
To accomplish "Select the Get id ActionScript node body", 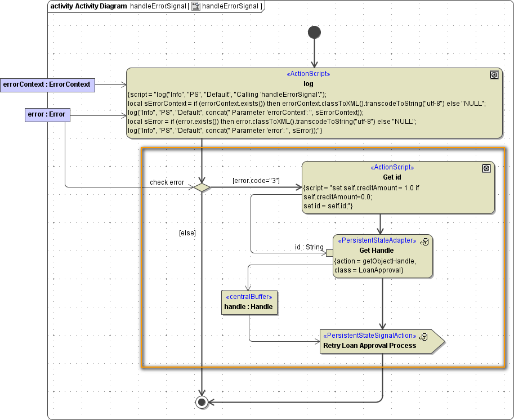I will click(394, 191).
